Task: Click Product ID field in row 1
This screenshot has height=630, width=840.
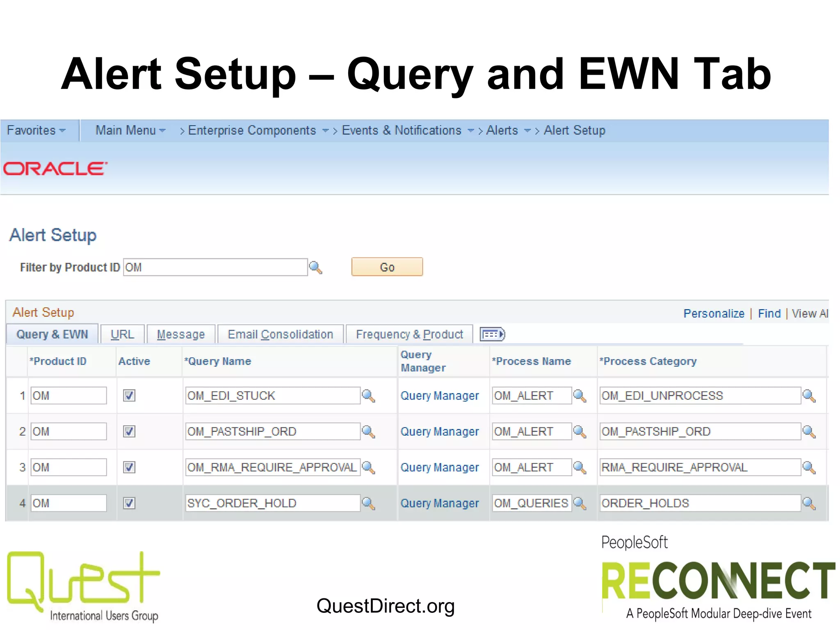Action: [x=68, y=396]
